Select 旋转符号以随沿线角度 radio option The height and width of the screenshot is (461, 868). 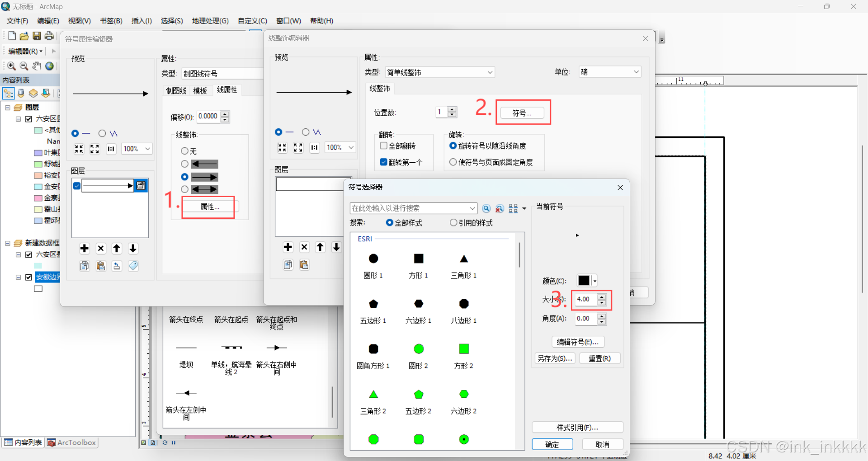pyautogui.click(x=453, y=146)
